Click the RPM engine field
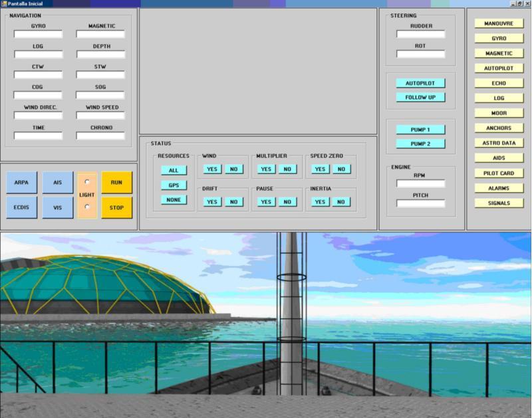Image resolution: width=532 pixels, height=418 pixels. pyautogui.click(x=420, y=183)
